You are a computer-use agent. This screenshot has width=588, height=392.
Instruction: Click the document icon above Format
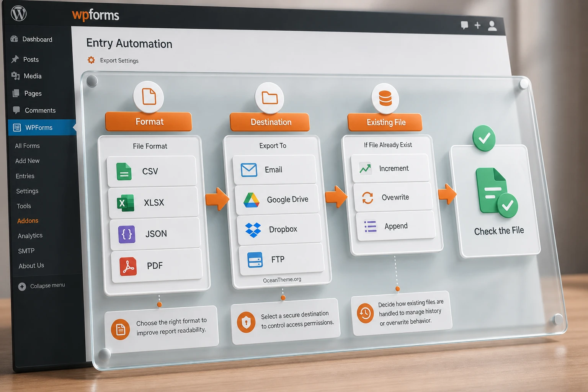coord(149,96)
